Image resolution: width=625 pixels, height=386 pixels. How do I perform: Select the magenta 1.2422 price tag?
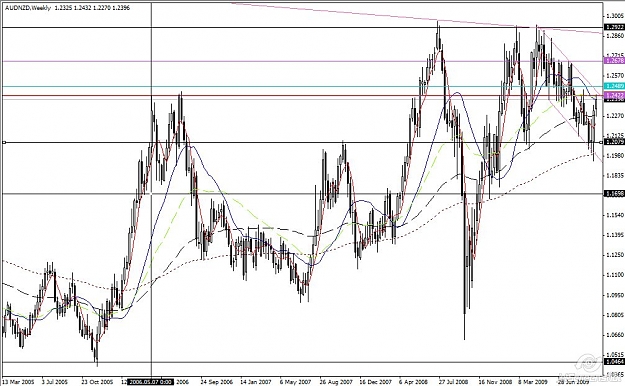point(615,95)
